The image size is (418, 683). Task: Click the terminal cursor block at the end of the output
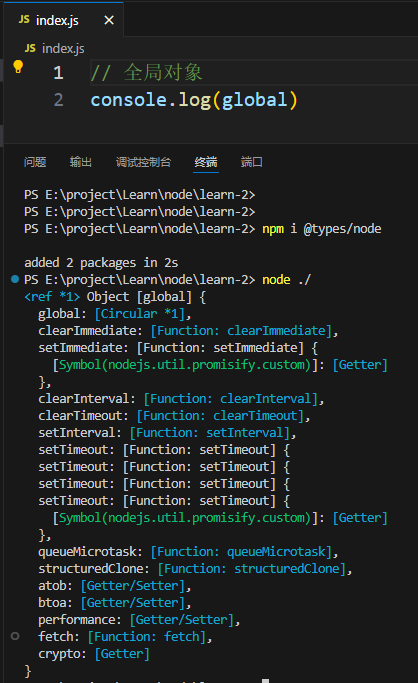(265, 680)
